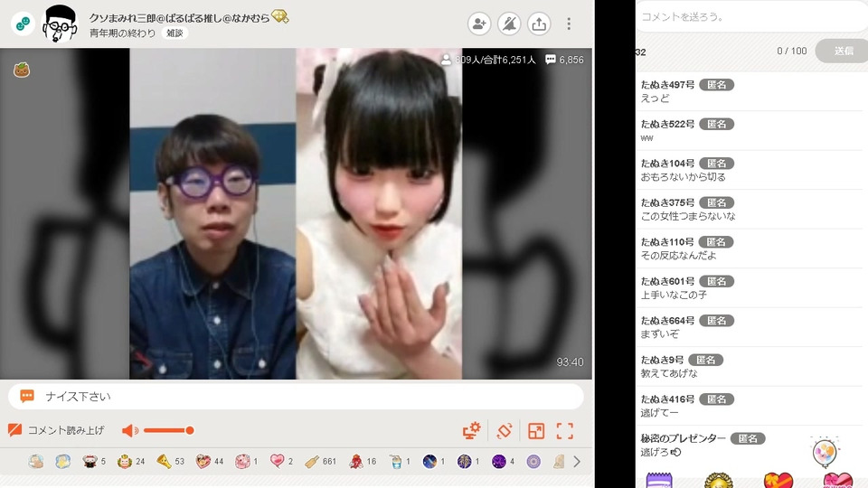Select the red gift with count 16
868x488 pixels.
pyautogui.click(x=356, y=462)
